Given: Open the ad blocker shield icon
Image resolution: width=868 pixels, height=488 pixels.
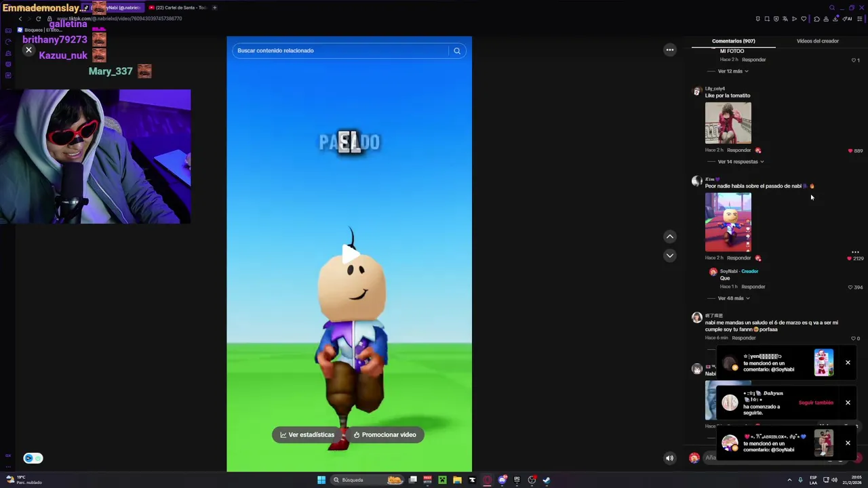Looking at the screenshot, I should [x=776, y=19].
